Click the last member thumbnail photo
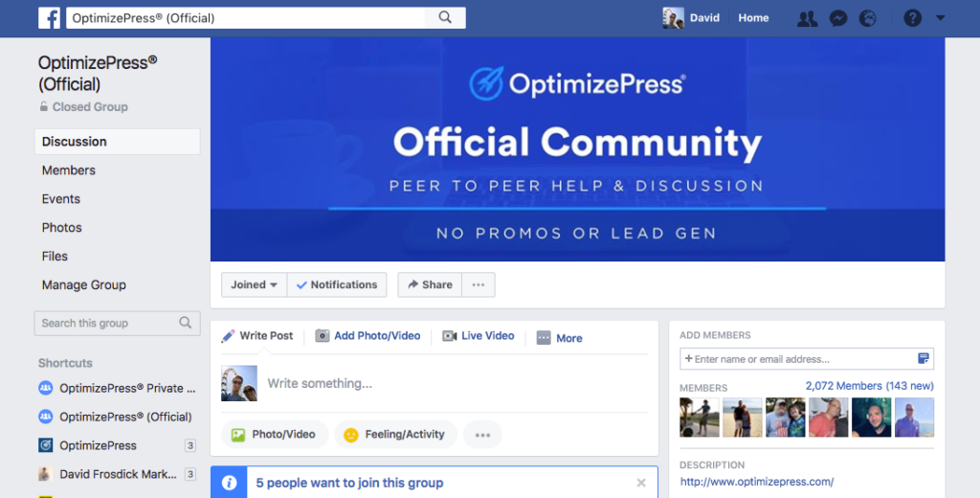Screen dimensions: 980x498 (914, 418)
